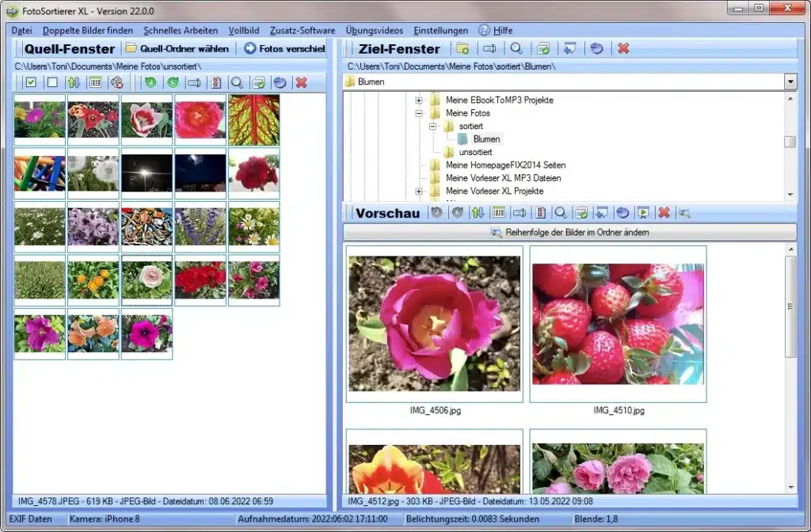Select Meine Vorleser XL MP3 Dateien folder

[x=503, y=178]
